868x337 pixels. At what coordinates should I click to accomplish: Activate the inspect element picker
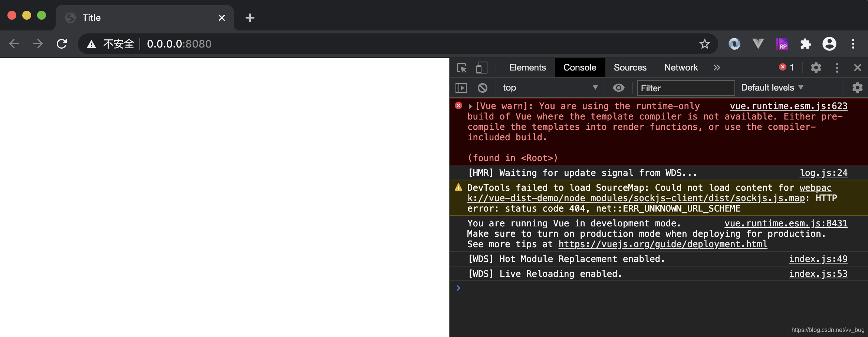[462, 68]
